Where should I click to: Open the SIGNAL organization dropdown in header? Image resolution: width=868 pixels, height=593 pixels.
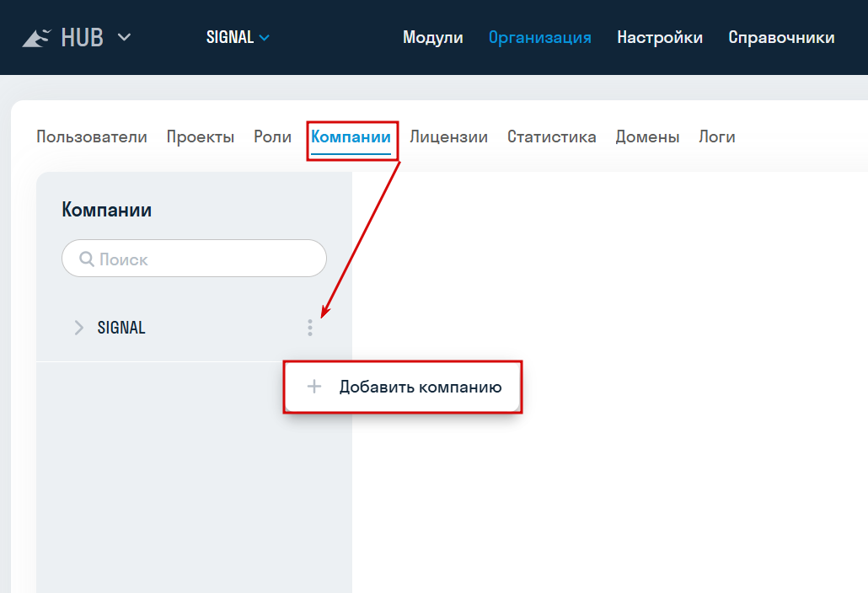point(238,37)
